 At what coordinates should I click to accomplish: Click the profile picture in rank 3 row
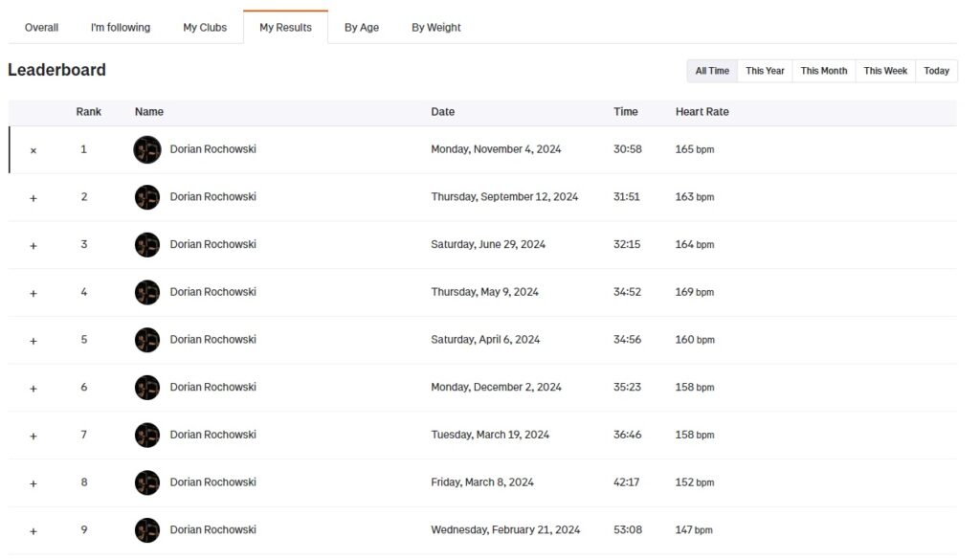click(x=146, y=245)
